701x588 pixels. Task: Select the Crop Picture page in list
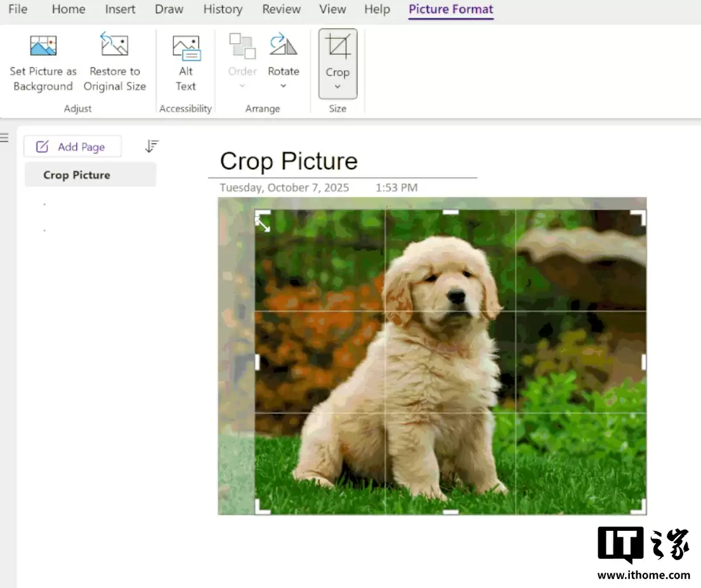(77, 175)
